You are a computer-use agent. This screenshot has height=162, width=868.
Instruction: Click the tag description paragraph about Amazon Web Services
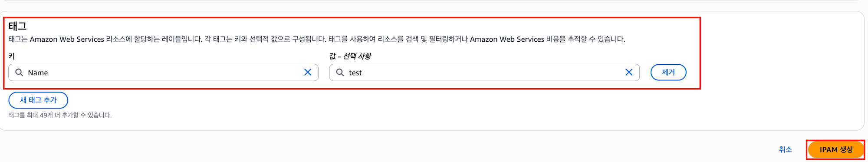click(x=317, y=39)
